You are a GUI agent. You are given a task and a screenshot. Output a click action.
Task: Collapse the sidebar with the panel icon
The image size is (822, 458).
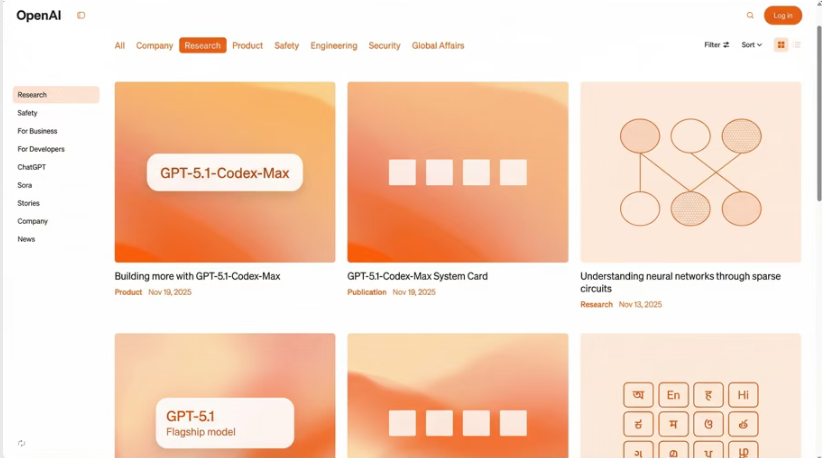81,15
